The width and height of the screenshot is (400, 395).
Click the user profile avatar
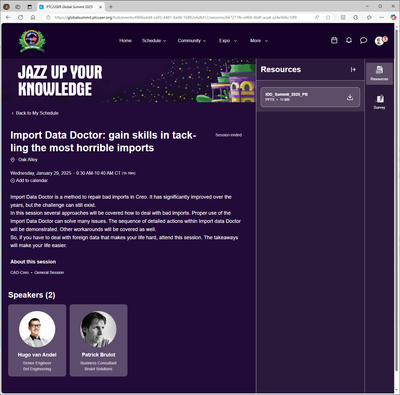click(379, 41)
